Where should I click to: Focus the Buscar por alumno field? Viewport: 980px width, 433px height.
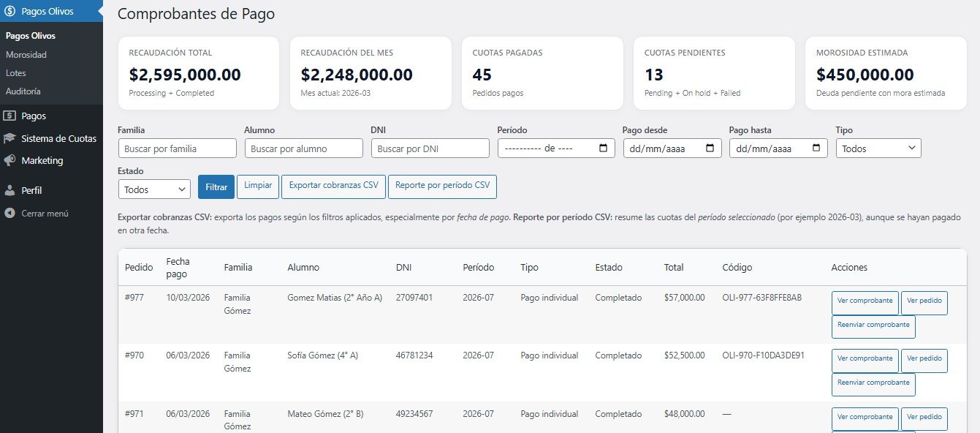304,148
